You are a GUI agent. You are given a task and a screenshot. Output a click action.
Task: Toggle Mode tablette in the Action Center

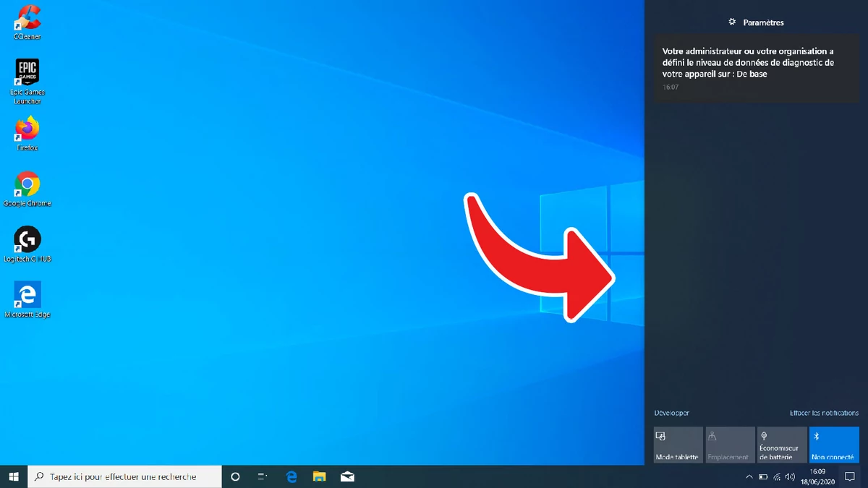(678, 445)
